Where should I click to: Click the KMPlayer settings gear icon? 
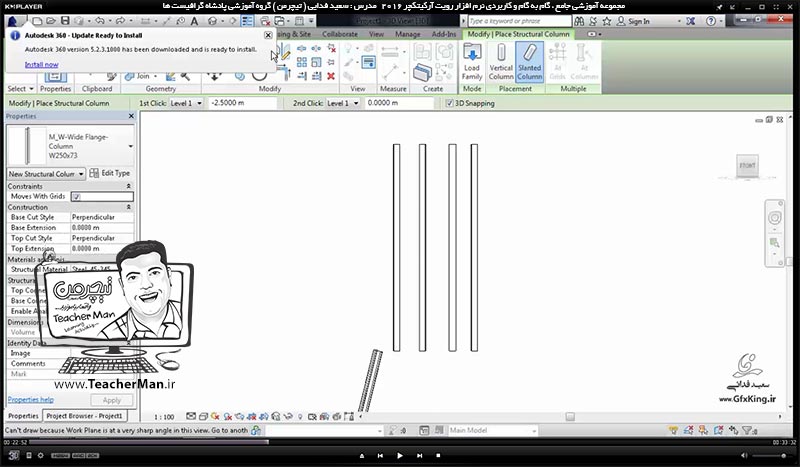click(41, 455)
